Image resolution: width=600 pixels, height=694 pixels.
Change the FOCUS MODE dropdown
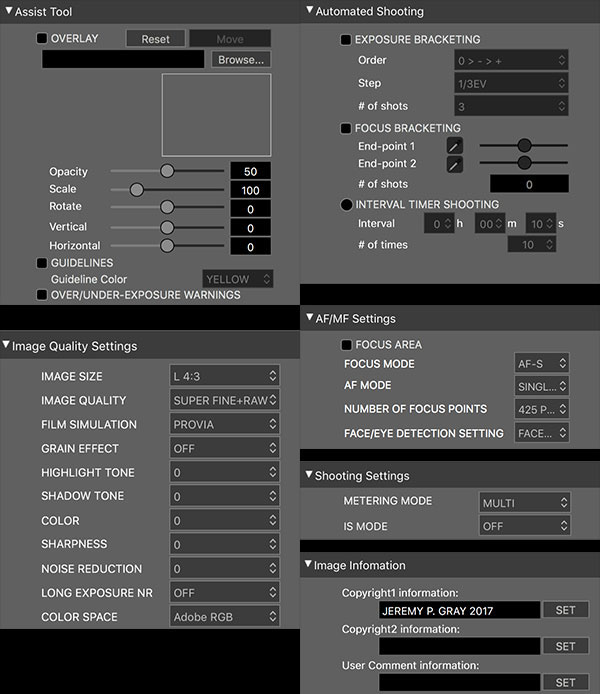[x=542, y=363]
